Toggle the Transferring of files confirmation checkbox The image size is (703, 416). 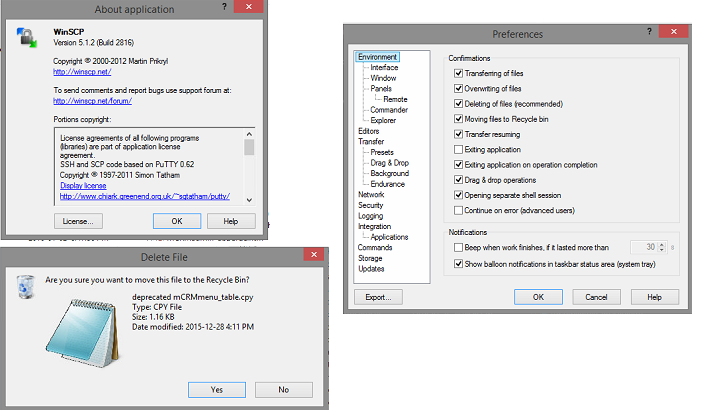[458, 74]
